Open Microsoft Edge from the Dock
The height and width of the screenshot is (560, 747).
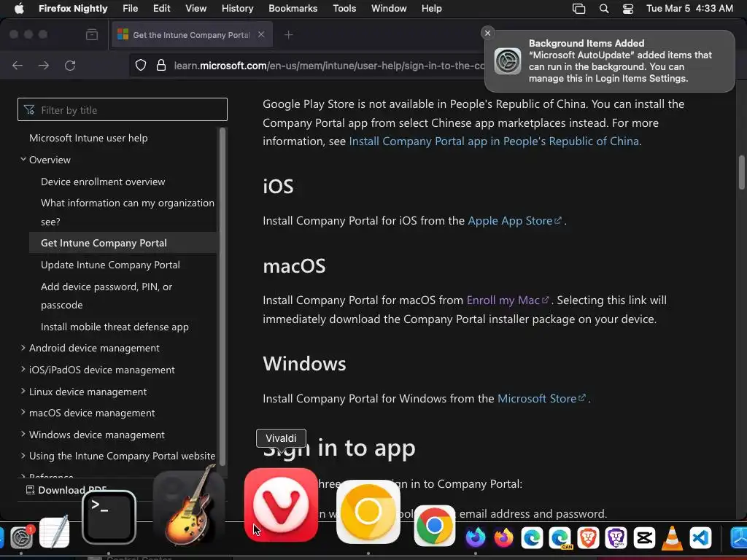[x=532, y=537]
